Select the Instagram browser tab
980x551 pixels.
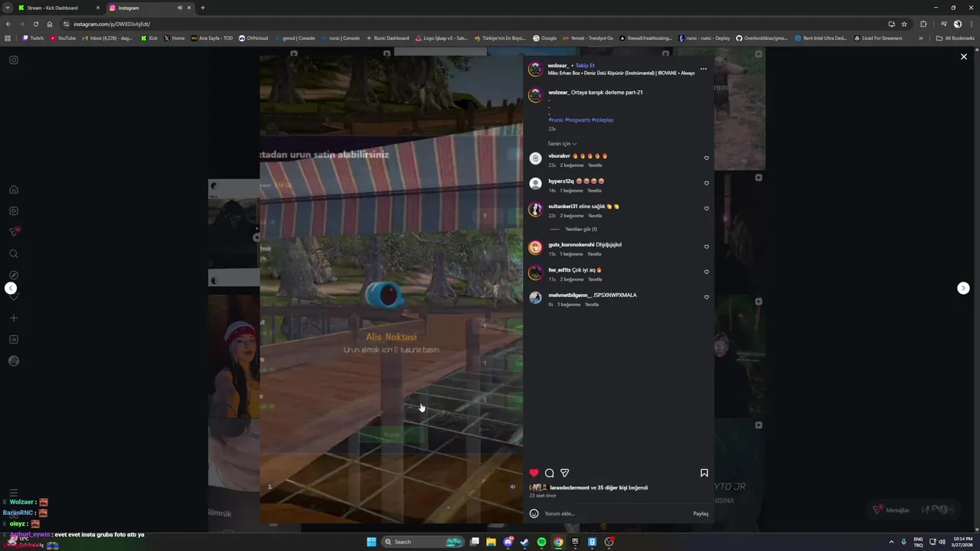click(x=150, y=8)
